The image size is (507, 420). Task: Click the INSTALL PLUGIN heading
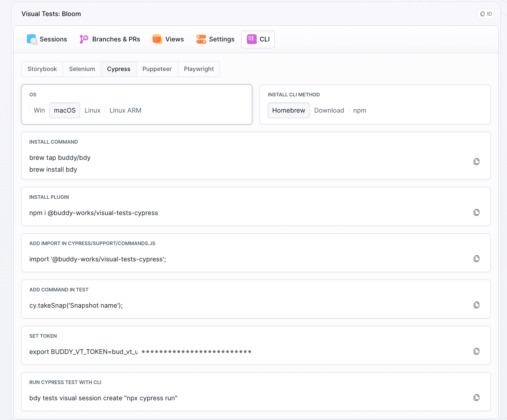pos(49,197)
